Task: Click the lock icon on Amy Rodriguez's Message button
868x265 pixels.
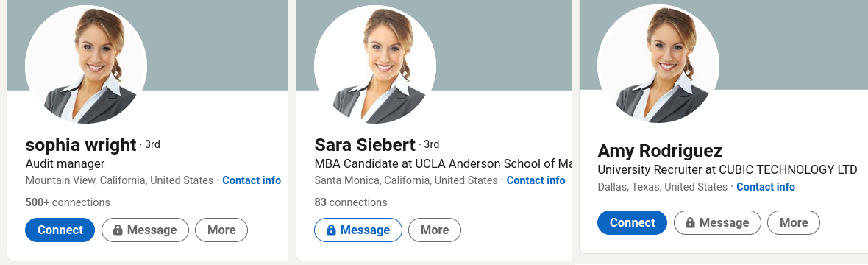Action: tap(690, 223)
